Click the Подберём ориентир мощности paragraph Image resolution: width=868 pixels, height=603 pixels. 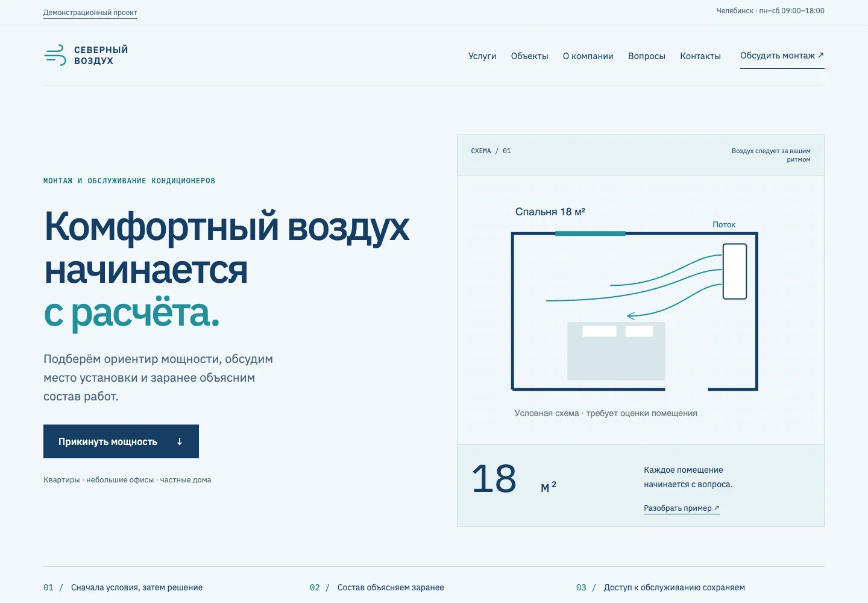159,377
